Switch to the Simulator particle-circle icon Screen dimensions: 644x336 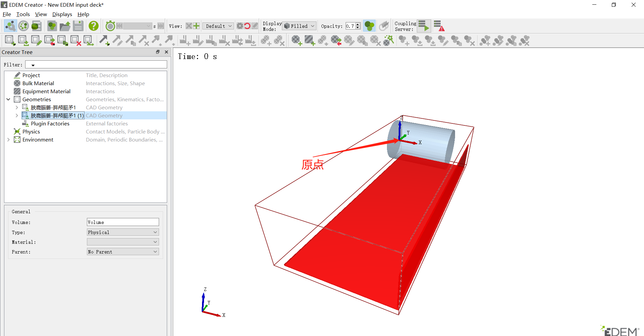23,26
